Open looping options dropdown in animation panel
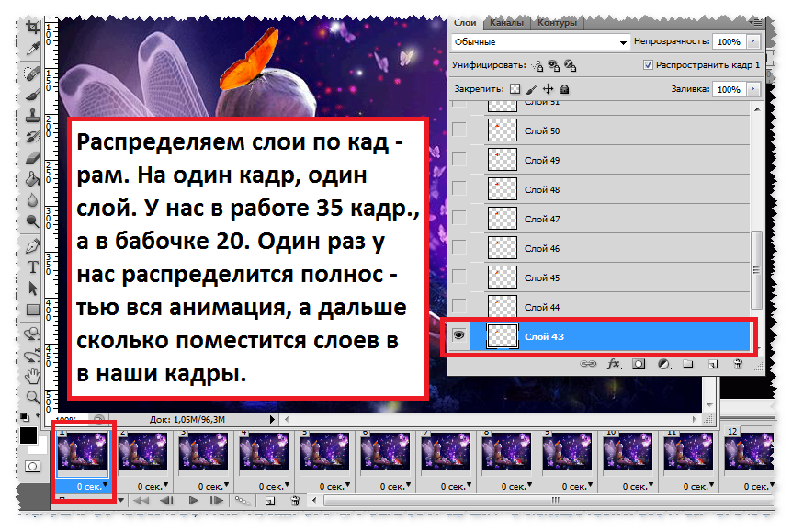 pyautogui.click(x=120, y=500)
